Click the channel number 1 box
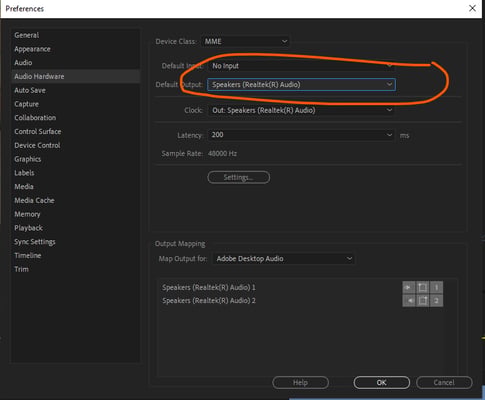This screenshot has width=485, height=400. (436, 287)
